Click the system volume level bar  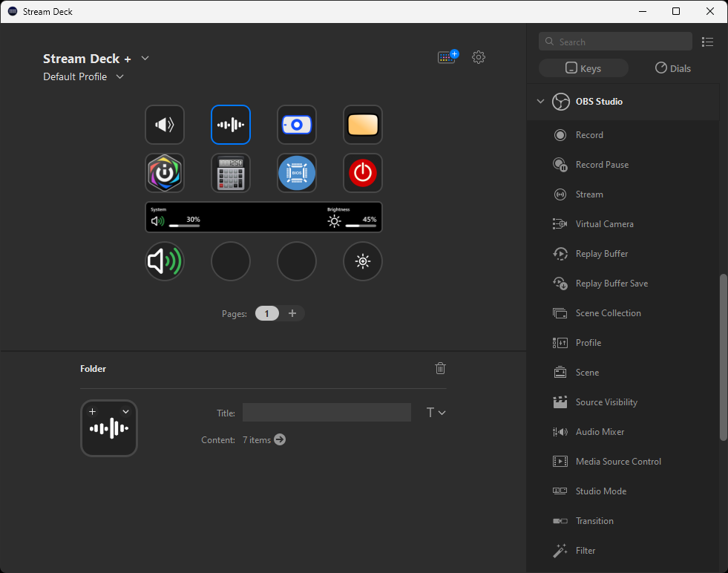click(x=184, y=225)
